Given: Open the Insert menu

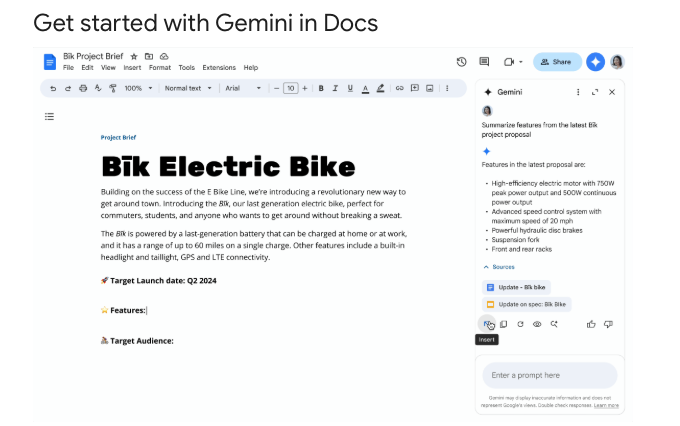Looking at the screenshot, I should point(132,68).
